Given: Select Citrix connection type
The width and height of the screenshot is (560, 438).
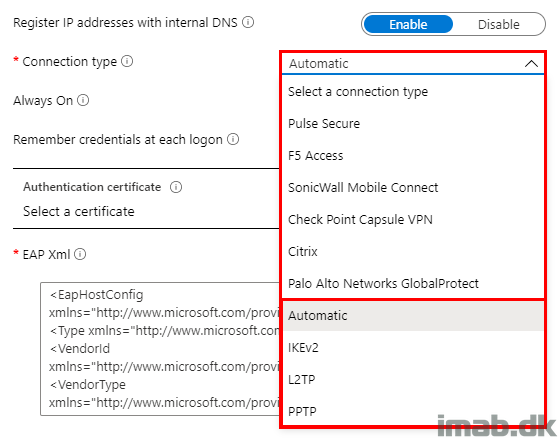Looking at the screenshot, I should (x=413, y=252).
